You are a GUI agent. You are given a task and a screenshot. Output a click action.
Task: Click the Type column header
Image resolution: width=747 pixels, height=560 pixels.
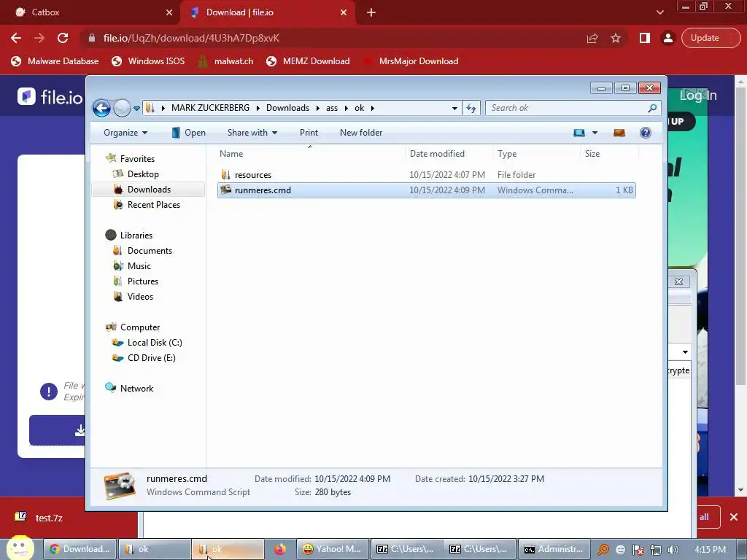tap(507, 154)
